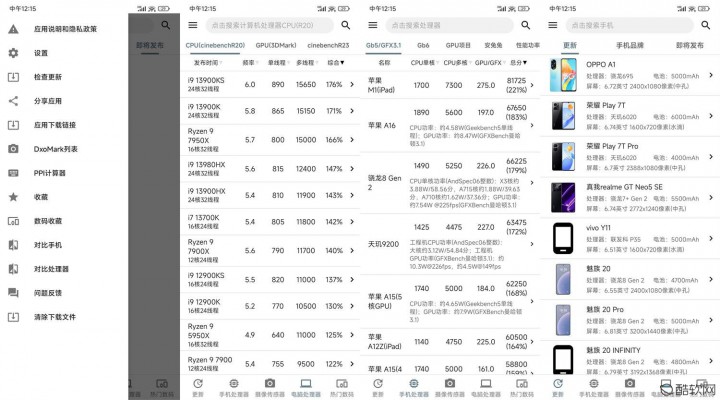Viewport: 720px width, 400px height.
Task: Tap search magnifier on cinebench CPU screen
Action: [x=346, y=25]
